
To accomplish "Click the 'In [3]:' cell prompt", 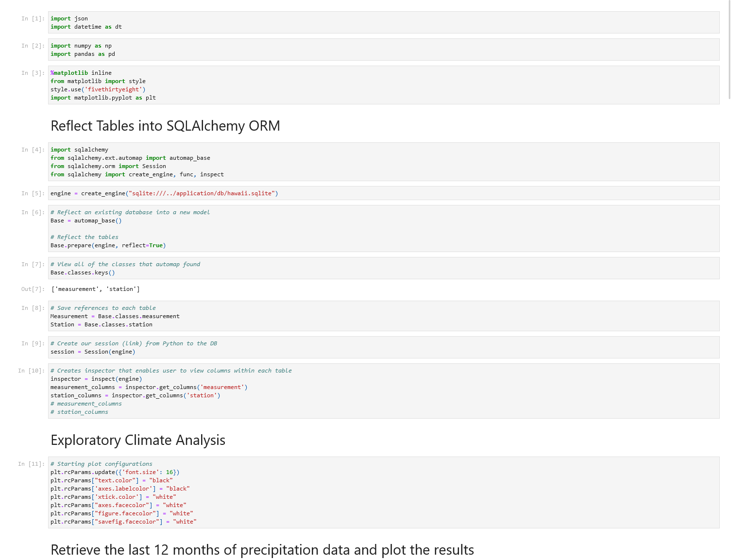I will [33, 73].
